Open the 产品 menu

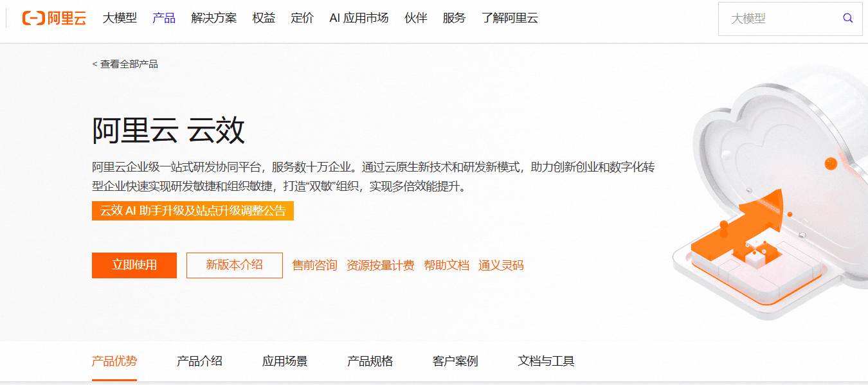(164, 18)
